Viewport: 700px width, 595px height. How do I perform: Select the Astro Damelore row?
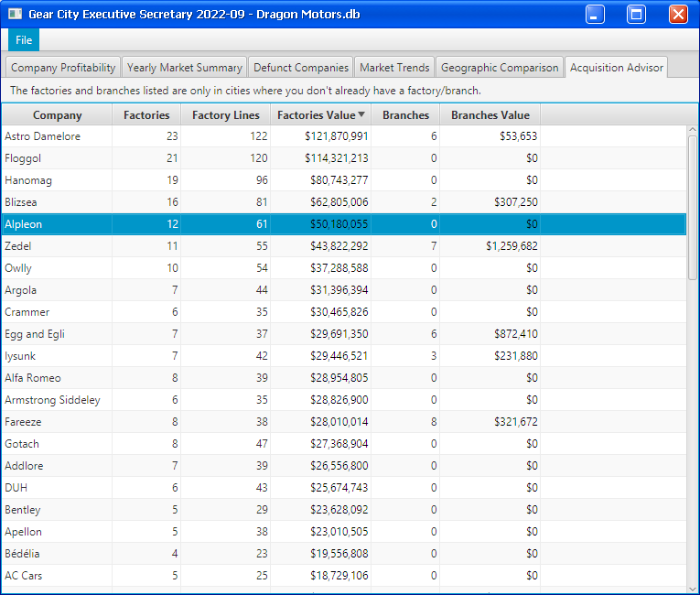(x=344, y=136)
